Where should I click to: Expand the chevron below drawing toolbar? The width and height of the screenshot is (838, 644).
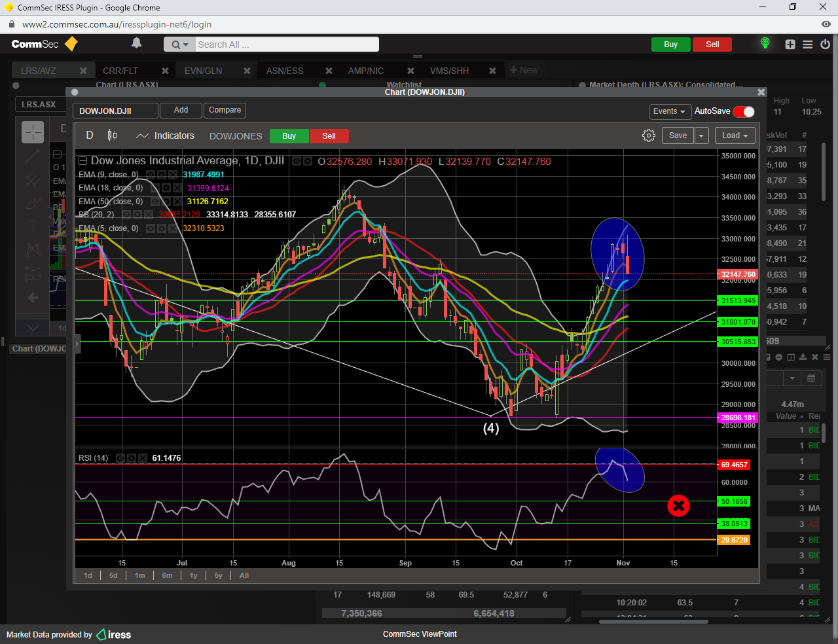coord(33,327)
